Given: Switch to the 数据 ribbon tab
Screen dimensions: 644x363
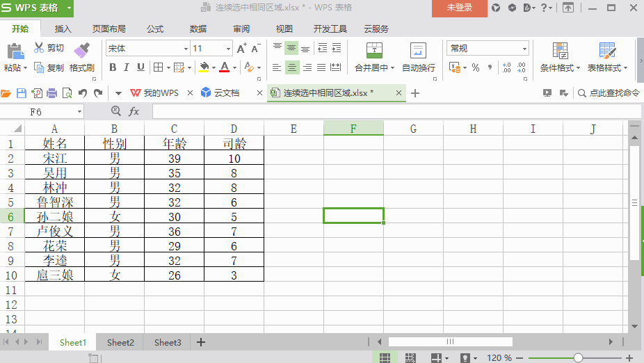Looking at the screenshot, I should coord(198,29).
